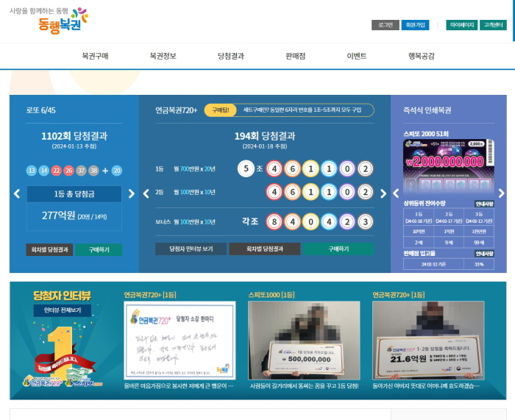Open handwritten winner note interview thumbnail
The width and height of the screenshot is (515, 420).
180,341
